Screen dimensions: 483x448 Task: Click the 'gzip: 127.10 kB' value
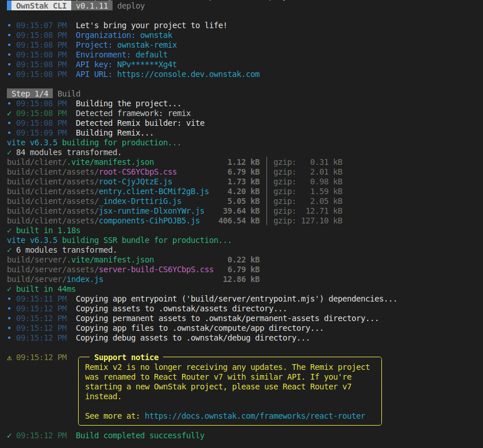(x=308, y=221)
